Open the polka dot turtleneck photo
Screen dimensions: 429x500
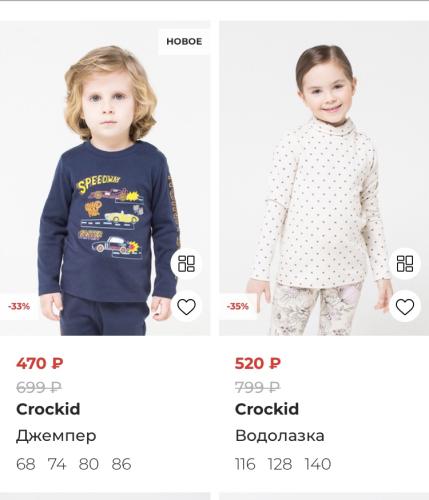(324, 178)
